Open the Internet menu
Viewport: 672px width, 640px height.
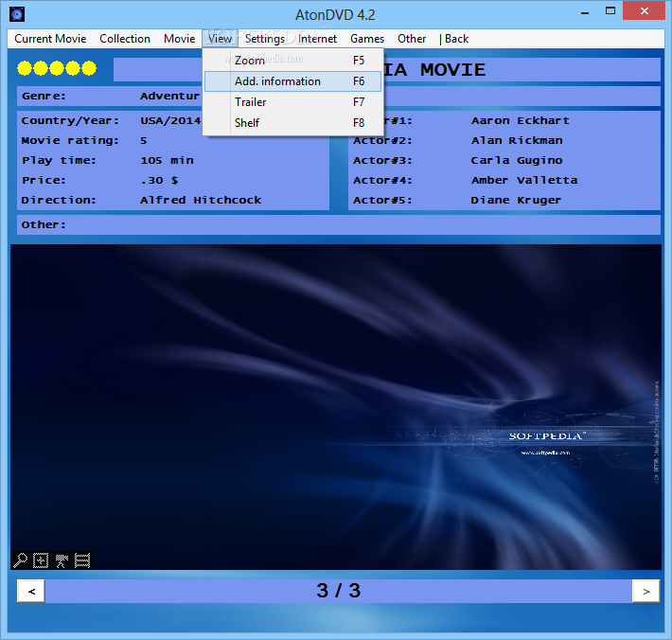pyautogui.click(x=317, y=39)
